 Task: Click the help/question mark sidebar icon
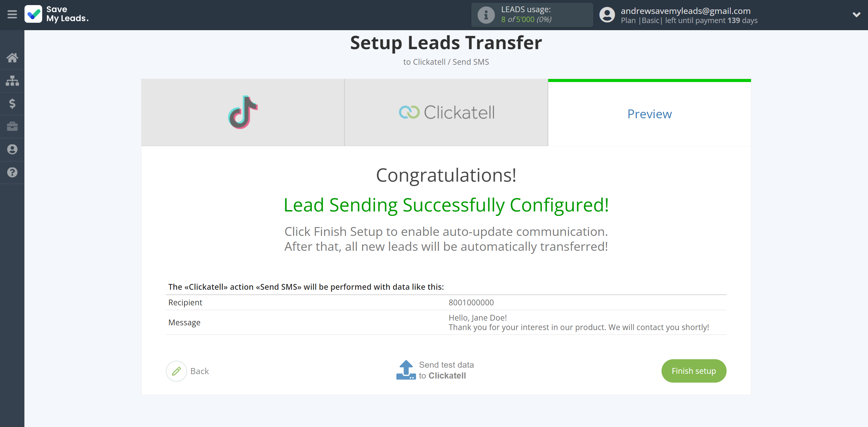click(12, 172)
